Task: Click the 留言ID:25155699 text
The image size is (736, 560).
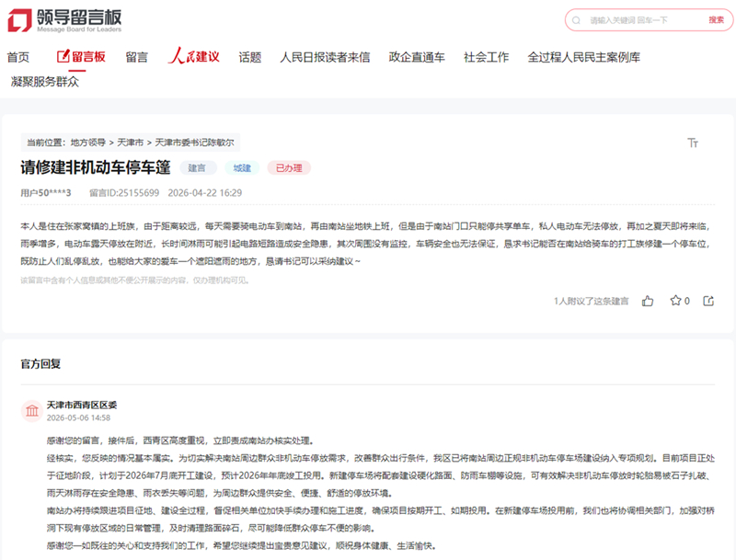Action: pyautogui.click(x=124, y=193)
